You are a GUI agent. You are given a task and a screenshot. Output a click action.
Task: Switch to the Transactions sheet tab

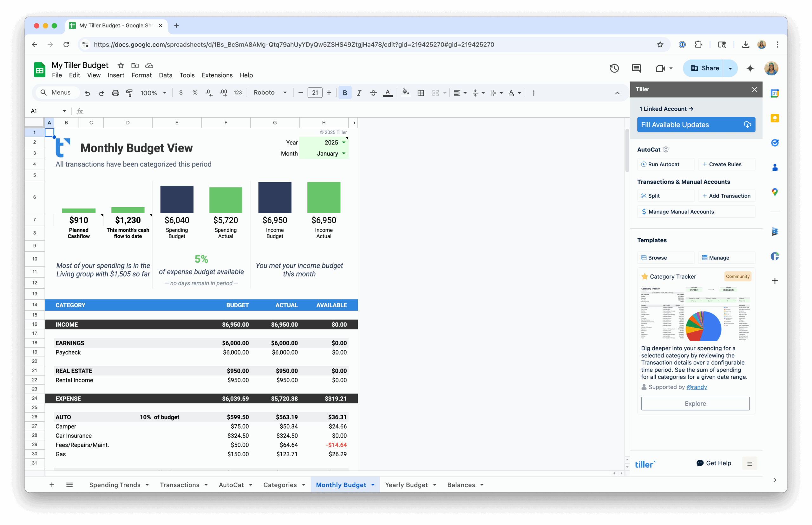tap(180, 484)
